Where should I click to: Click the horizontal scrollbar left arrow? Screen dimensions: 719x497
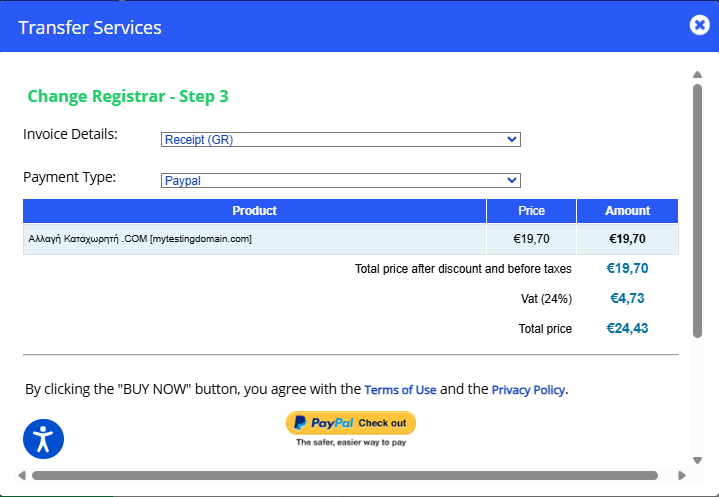22,475
